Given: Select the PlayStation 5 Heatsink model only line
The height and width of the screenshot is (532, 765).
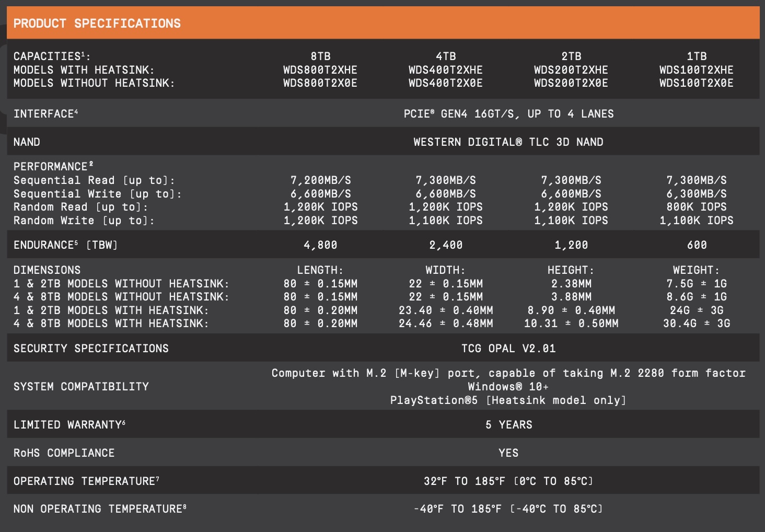Looking at the screenshot, I should pyautogui.click(x=508, y=400).
